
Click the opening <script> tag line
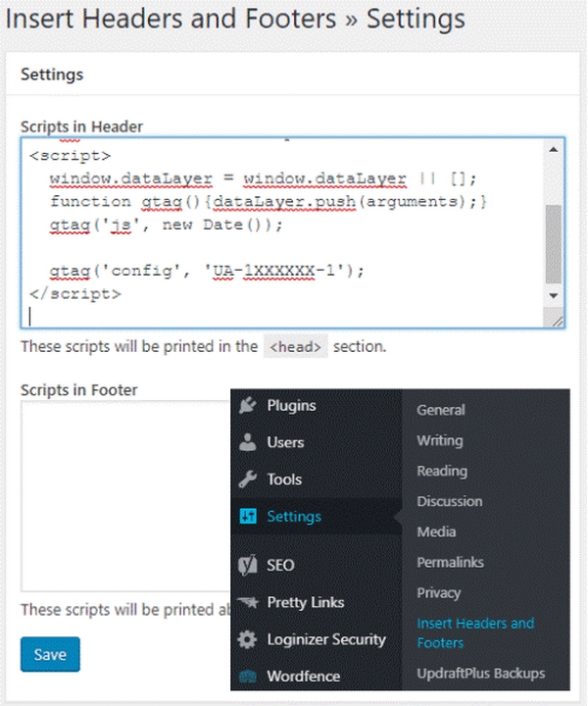(70, 156)
